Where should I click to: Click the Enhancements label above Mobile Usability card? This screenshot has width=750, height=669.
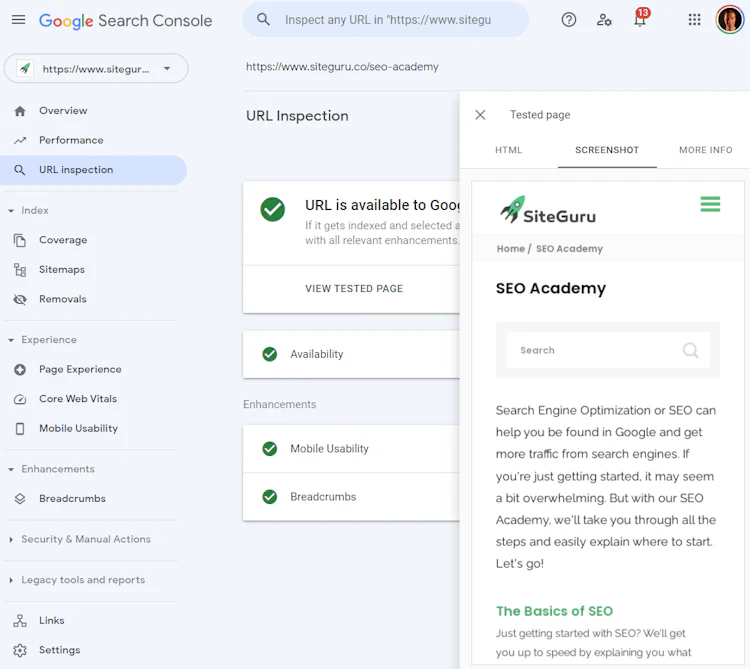279,405
